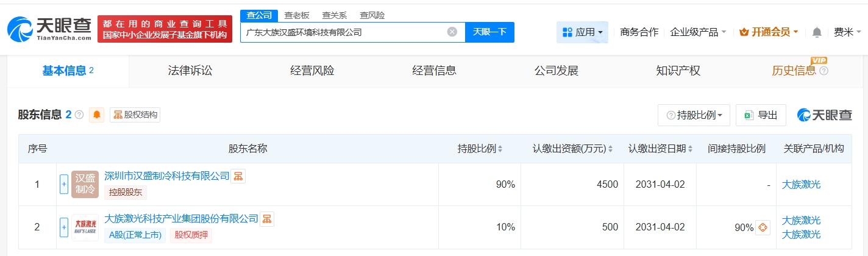
Task: Click the help icon next to 股东信息
Action: 79,115
